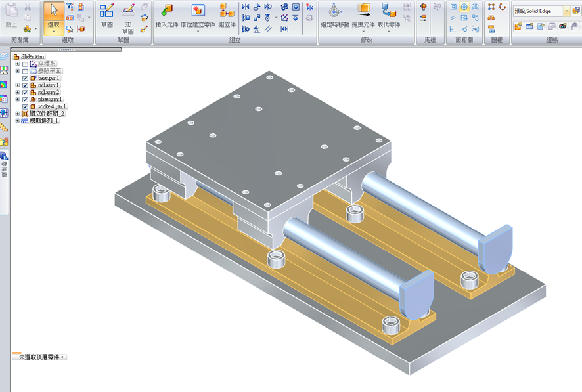Uncheck base.par:1 visibility checkbox
Screen dimensions: 582x392
click(x=25, y=78)
